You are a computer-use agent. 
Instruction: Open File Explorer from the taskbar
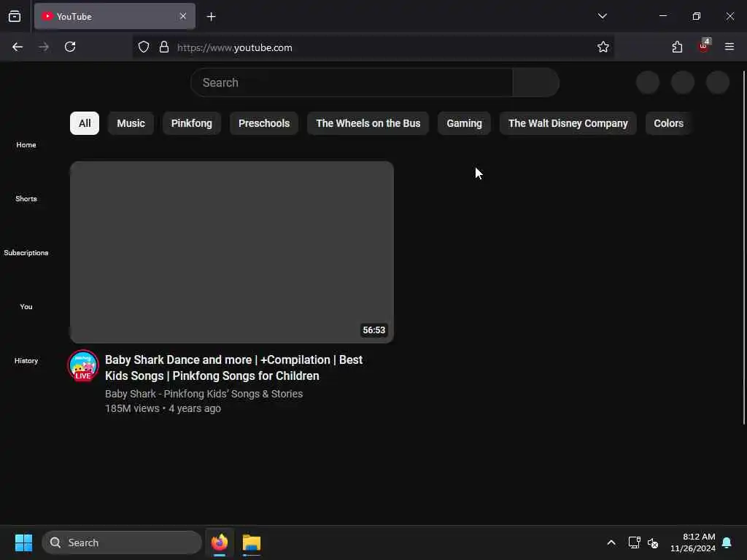click(252, 542)
